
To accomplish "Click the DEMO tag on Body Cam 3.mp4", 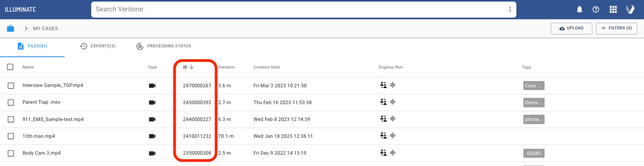I will pos(534,153).
